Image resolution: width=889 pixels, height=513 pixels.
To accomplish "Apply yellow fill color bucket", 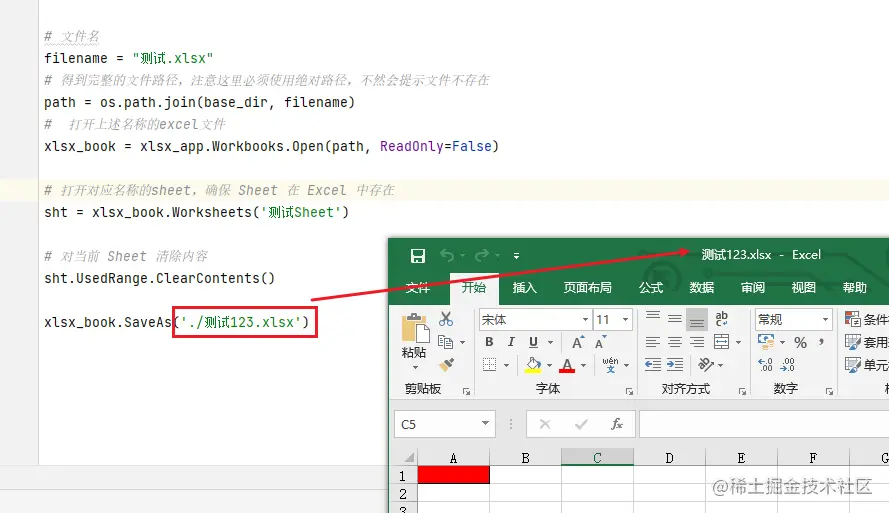I will click(533, 365).
